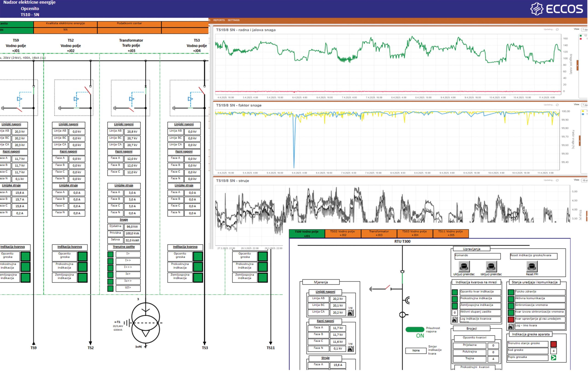
Task: Toggle the Prisutnost napona ON indicator
Action: [x=415, y=330]
